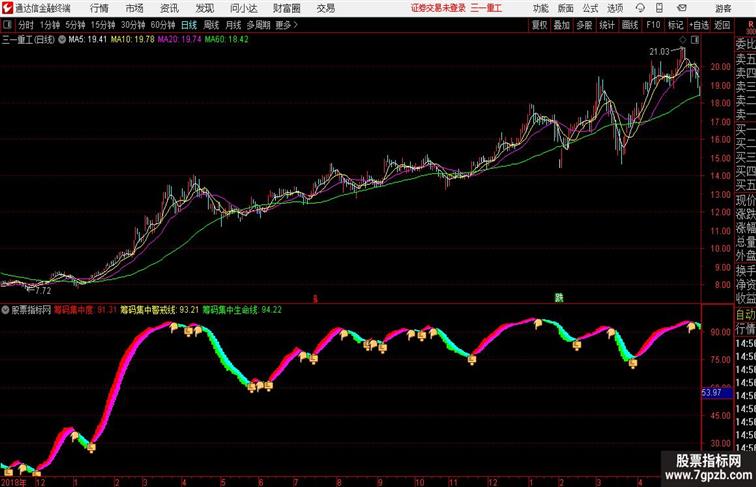Switch to the 15分钟 period tab

tap(103, 25)
